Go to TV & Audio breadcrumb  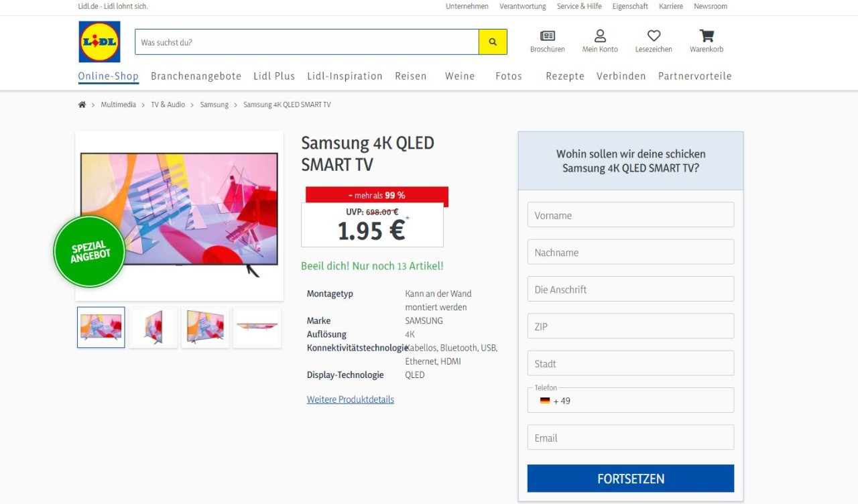[168, 105]
